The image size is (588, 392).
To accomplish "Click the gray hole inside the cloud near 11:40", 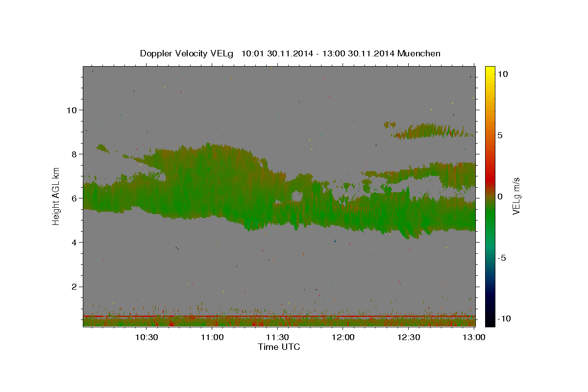I will 297,197.
